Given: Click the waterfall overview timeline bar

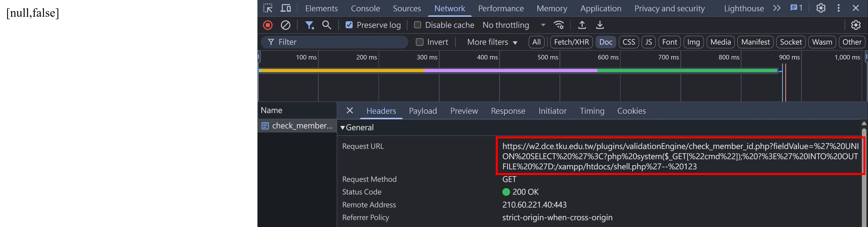Looking at the screenshot, I should pos(519,71).
